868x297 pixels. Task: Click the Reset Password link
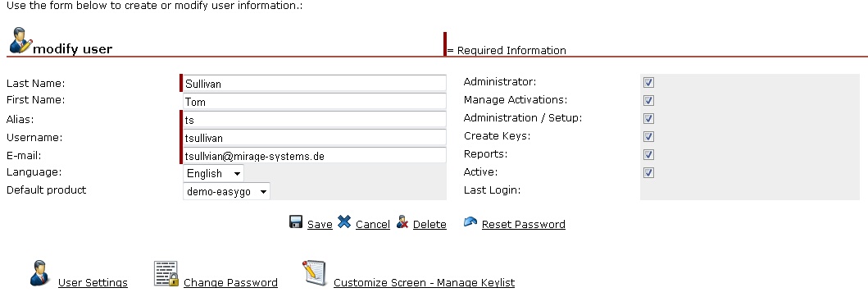tap(524, 225)
